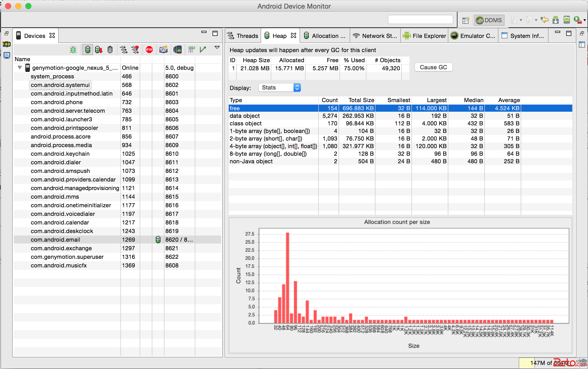
Task: Open the Display Stats dropdown
Action: [x=280, y=88]
